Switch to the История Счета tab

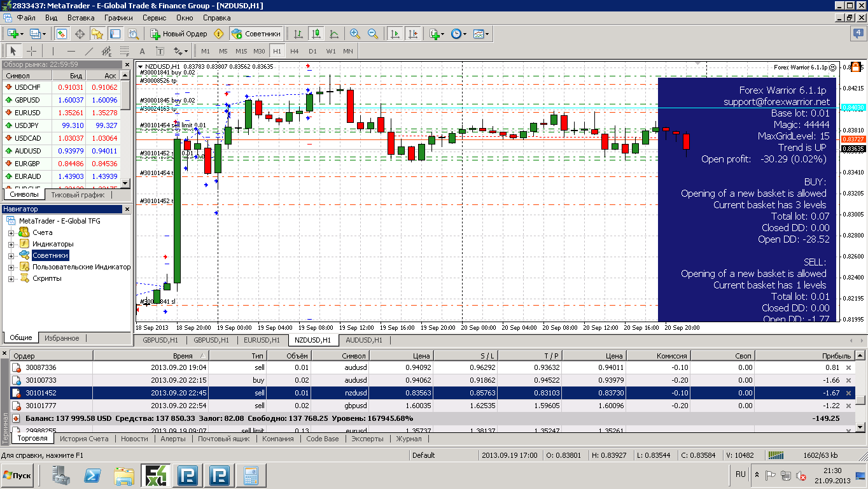tap(85, 439)
